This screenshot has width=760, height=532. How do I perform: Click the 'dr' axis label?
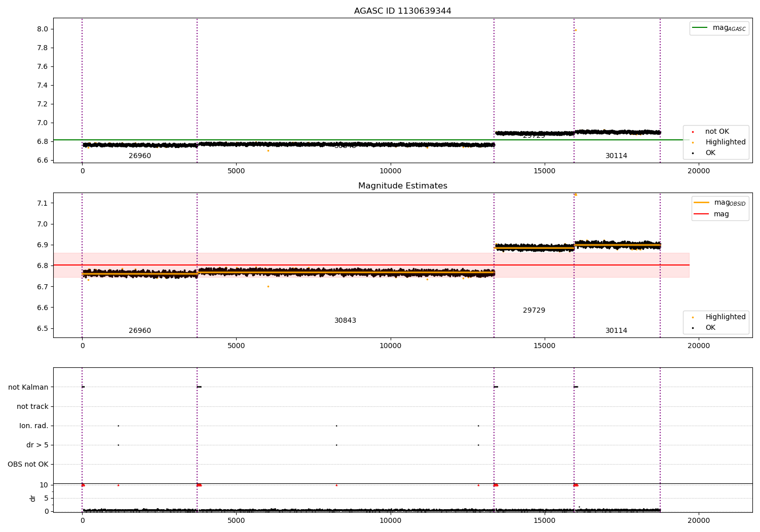pos(33,498)
